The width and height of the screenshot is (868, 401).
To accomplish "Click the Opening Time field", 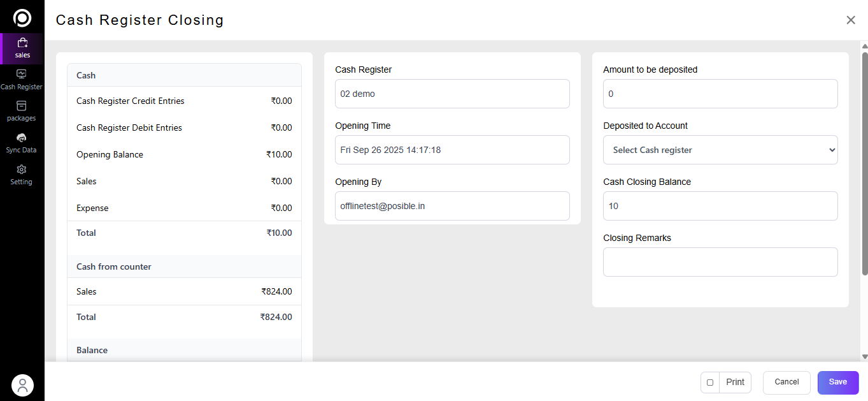I will pos(452,150).
